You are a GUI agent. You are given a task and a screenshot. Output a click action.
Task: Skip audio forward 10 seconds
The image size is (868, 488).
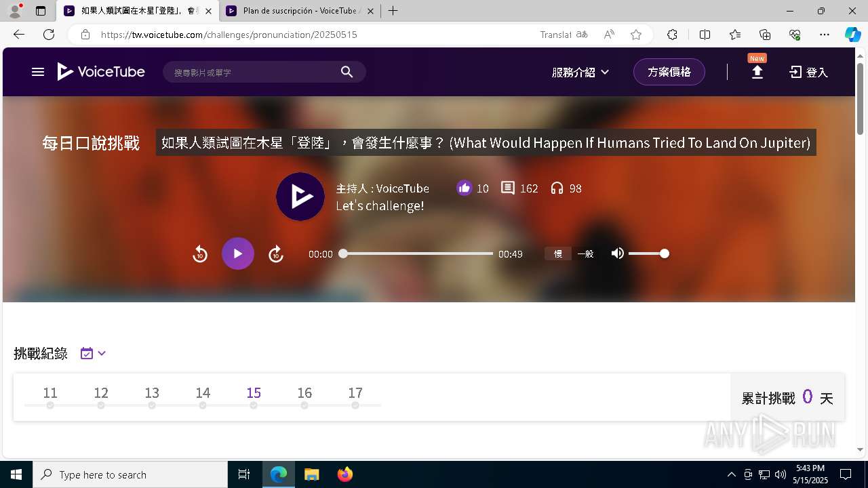(276, 254)
